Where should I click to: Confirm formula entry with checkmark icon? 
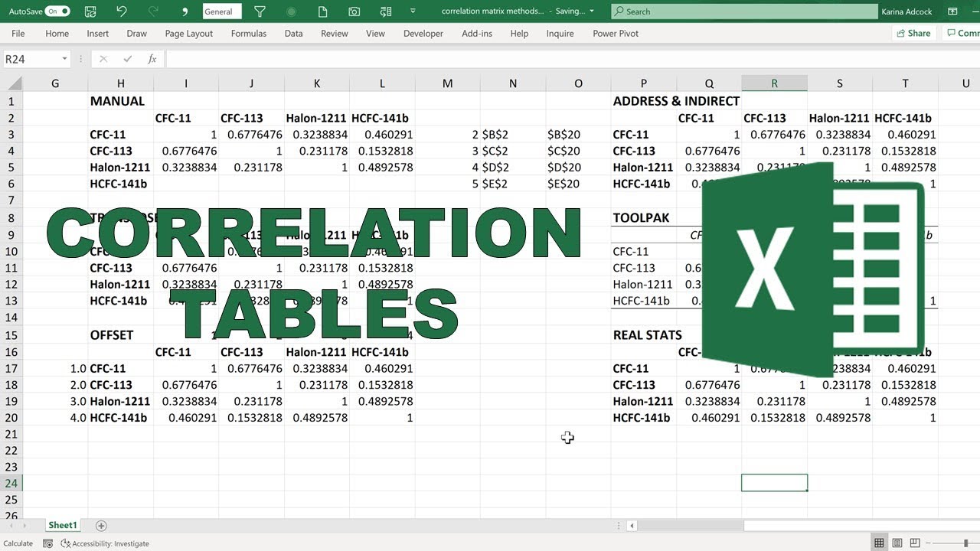pyautogui.click(x=128, y=59)
